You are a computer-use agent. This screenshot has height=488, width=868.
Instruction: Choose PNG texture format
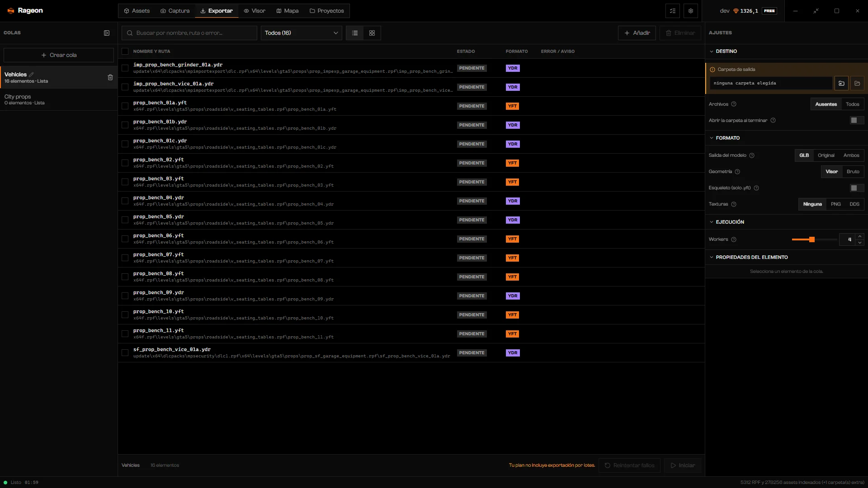pos(835,204)
